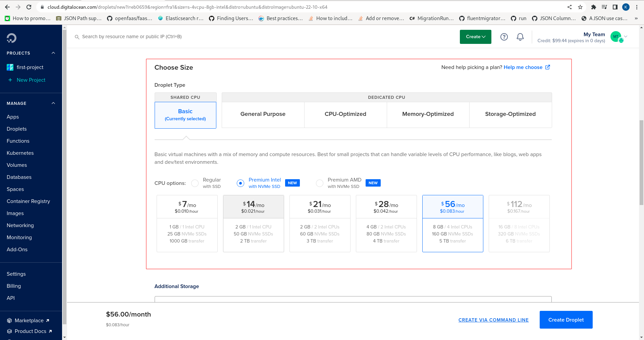Select the Premium Intel CPU option
644x340 pixels.
(240, 183)
